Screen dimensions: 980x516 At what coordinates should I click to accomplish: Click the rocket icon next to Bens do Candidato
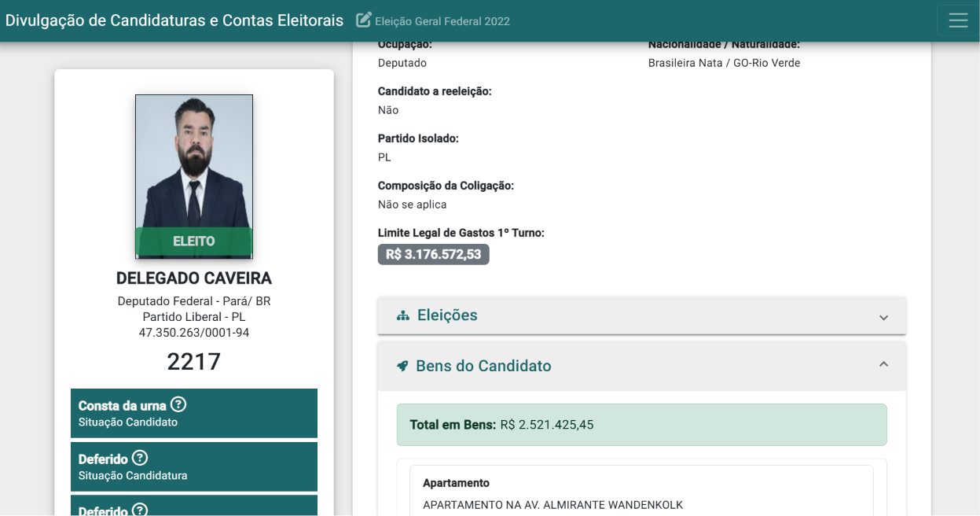click(x=403, y=366)
